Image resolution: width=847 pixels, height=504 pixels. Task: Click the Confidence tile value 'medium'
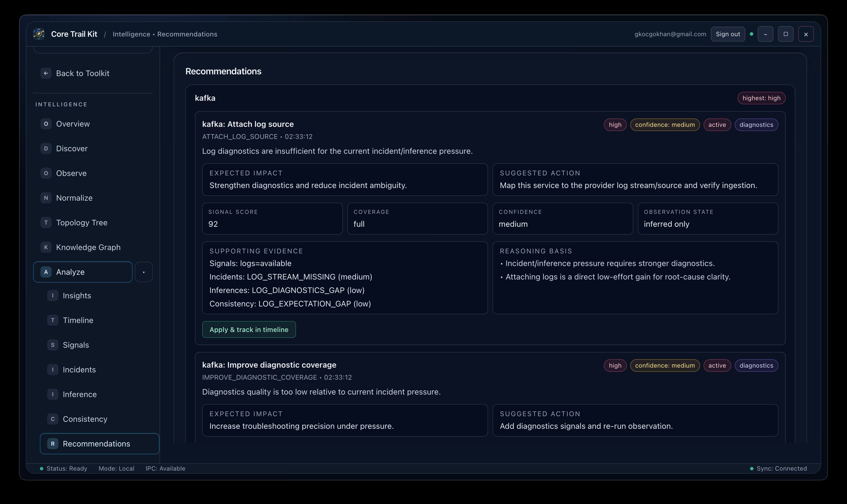(513, 224)
